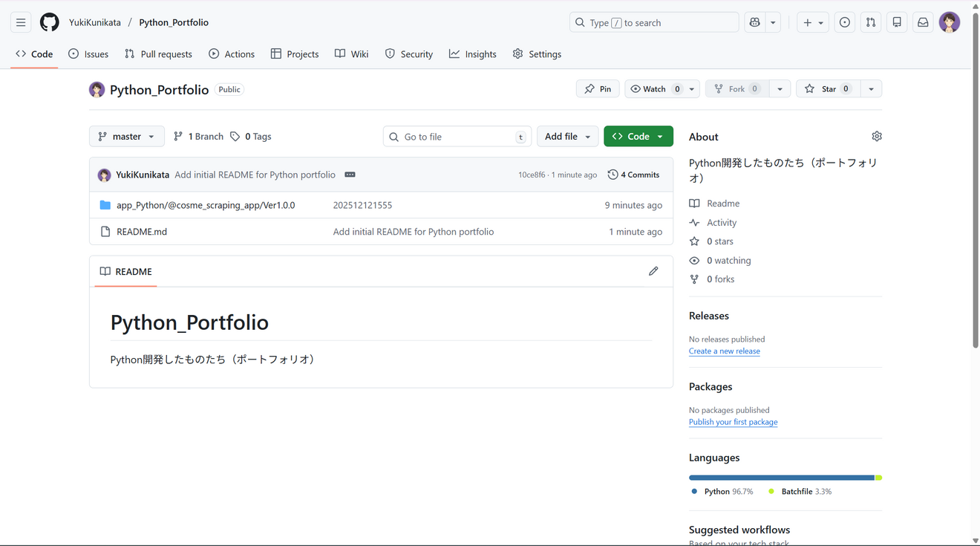980x546 pixels.
Task: Edit README with pencil icon
Action: pyautogui.click(x=653, y=271)
